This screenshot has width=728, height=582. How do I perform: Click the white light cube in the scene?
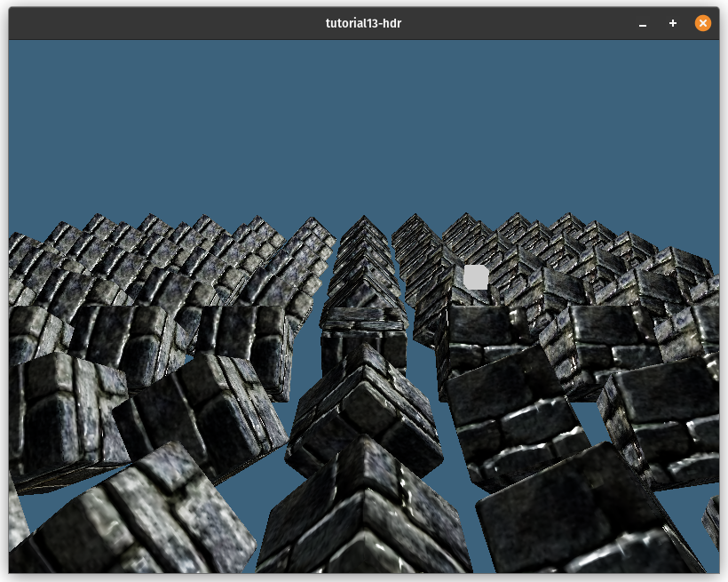point(476,277)
